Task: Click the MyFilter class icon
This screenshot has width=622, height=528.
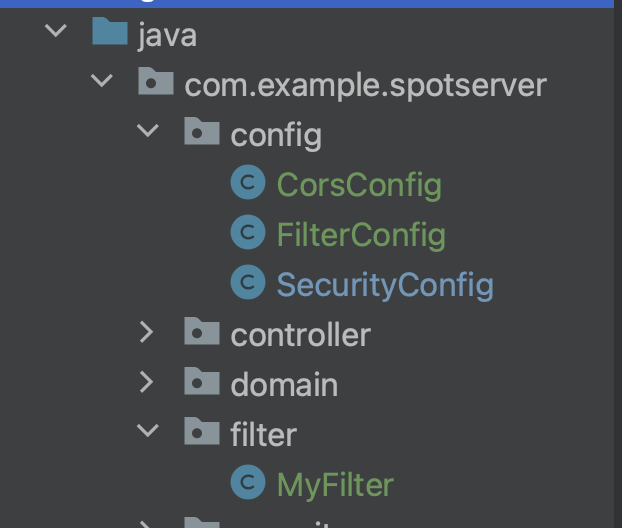Action: coord(247,484)
